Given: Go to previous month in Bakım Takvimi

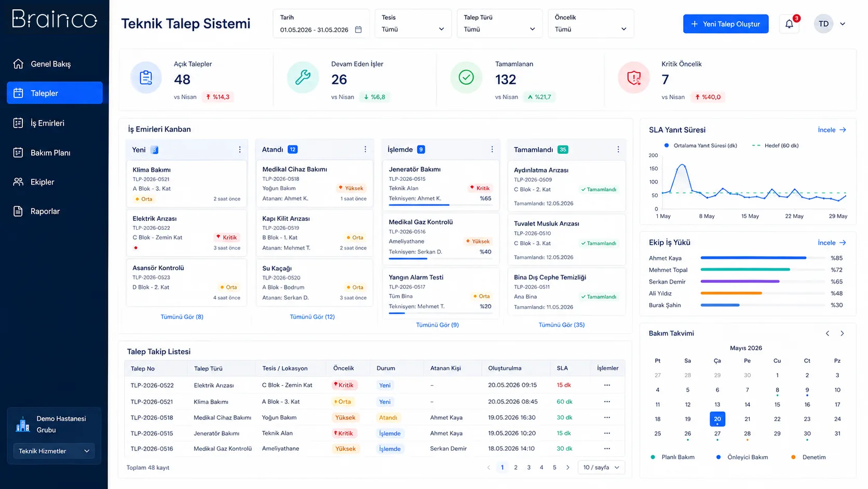Looking at the screenshot, I should coord(828,334).
